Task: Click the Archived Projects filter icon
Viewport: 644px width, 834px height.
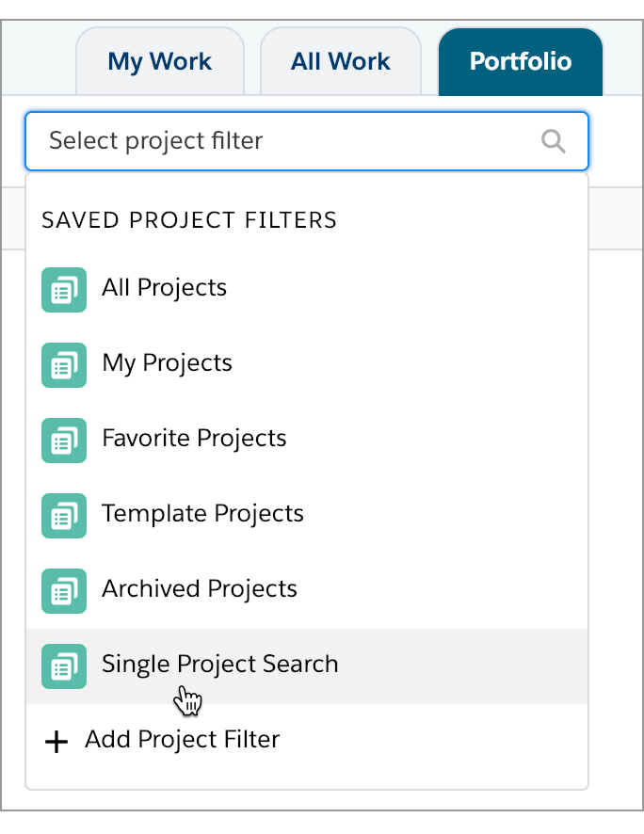Action: click(64, 591)
